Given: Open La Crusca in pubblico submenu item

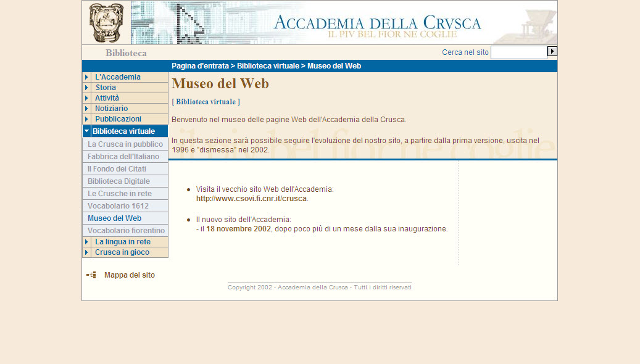Looking at the screenshot, I should pyautogui.click(x=125, y=144).
